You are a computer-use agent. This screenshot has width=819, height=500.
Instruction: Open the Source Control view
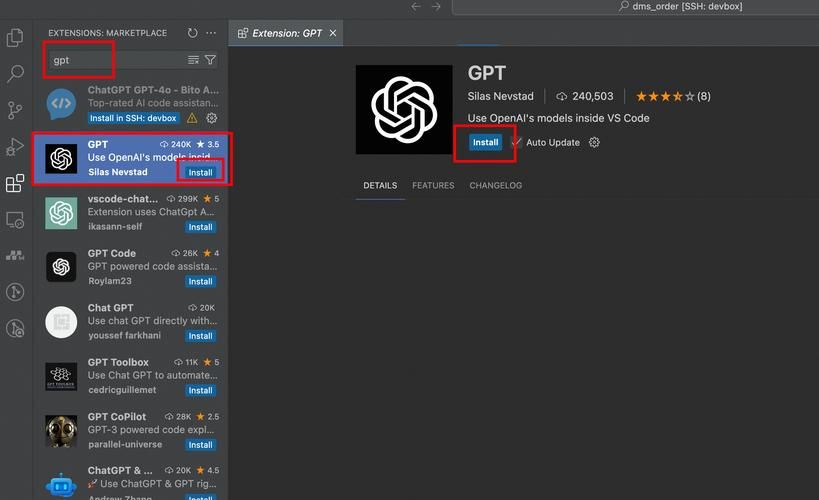tap(15, 110)
